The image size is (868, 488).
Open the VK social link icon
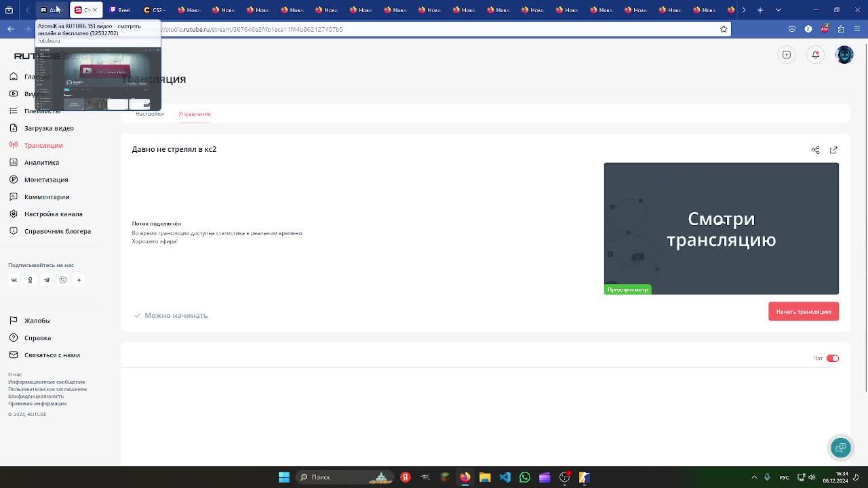14,280
